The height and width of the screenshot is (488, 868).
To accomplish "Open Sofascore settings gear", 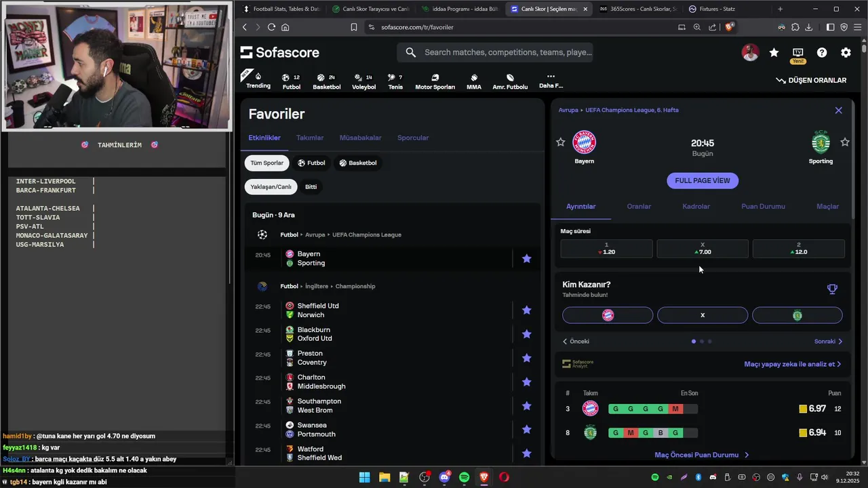I will tap(846, 52).
